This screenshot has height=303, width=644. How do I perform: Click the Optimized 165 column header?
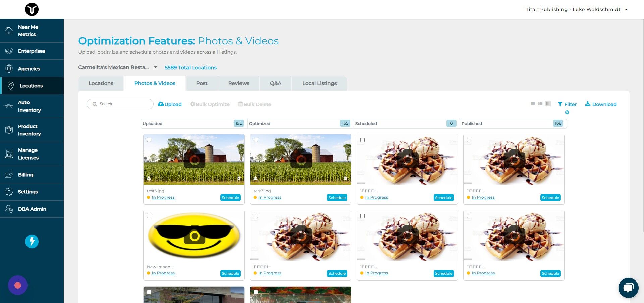[300, 123]
